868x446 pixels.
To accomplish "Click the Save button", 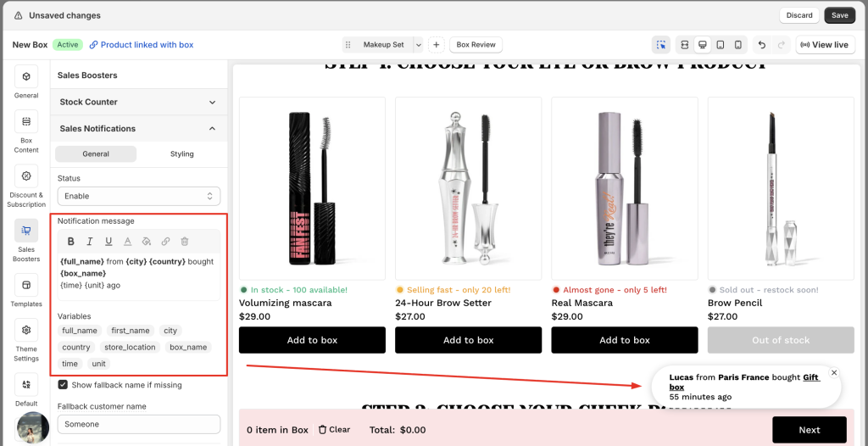I will 839,15.
